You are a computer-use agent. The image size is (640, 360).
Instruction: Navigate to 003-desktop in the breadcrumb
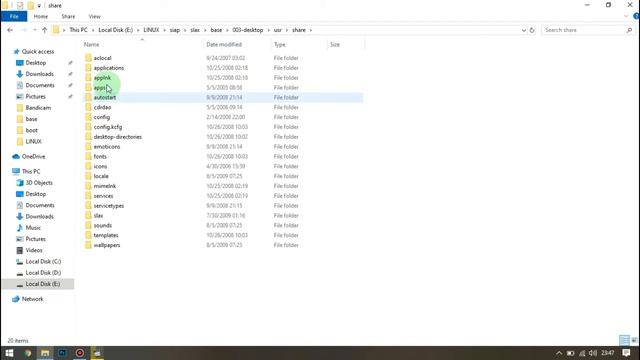248,30
